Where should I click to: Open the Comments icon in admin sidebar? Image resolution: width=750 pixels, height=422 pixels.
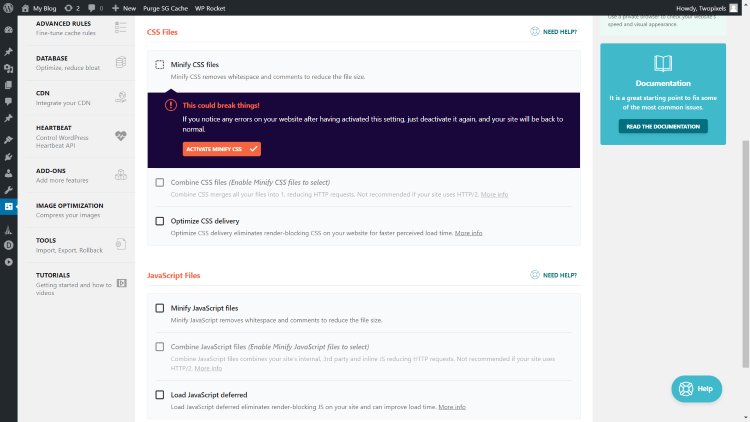9,101
